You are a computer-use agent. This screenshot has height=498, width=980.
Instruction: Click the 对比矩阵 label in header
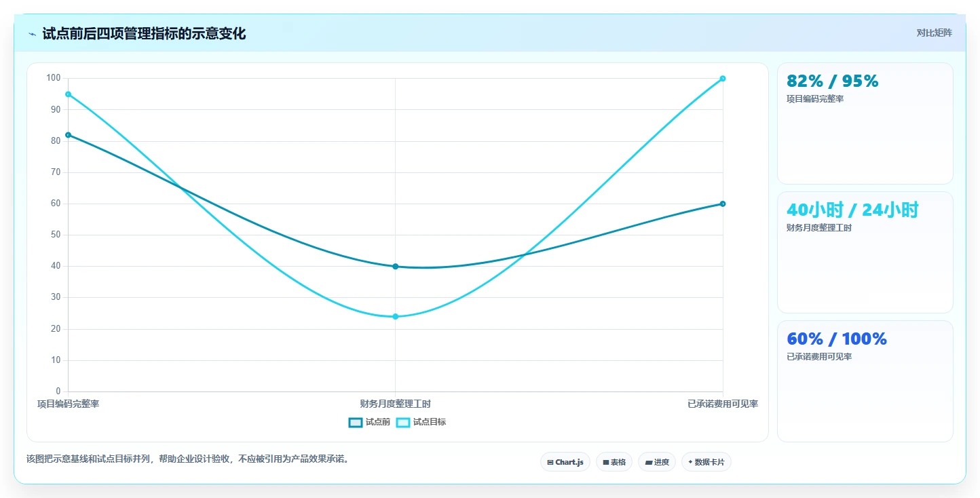click(934, 33)
